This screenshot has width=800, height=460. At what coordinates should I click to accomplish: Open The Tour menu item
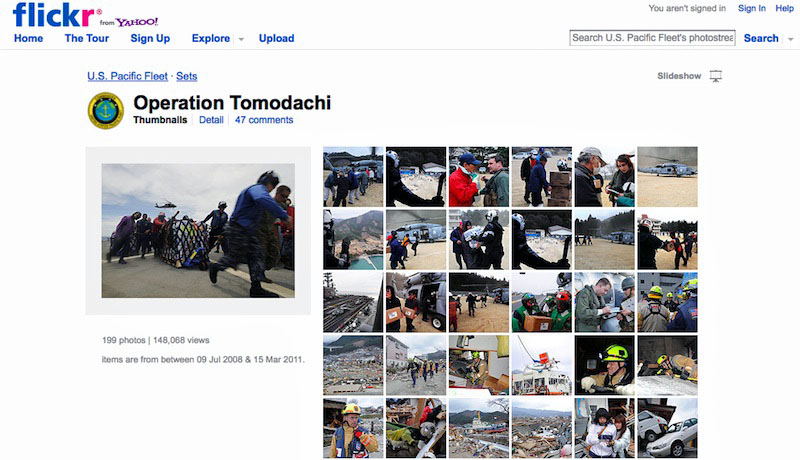click(x=87, y=38)
